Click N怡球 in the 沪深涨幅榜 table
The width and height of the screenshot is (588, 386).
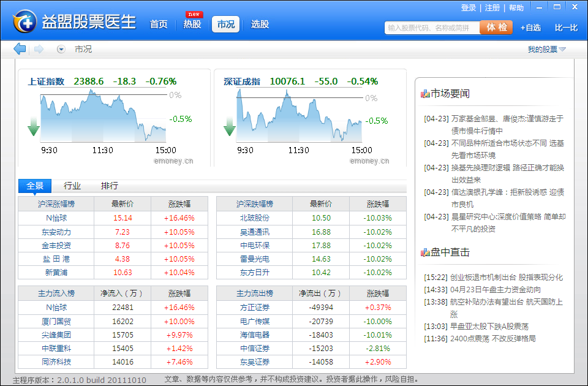point(56,218)
